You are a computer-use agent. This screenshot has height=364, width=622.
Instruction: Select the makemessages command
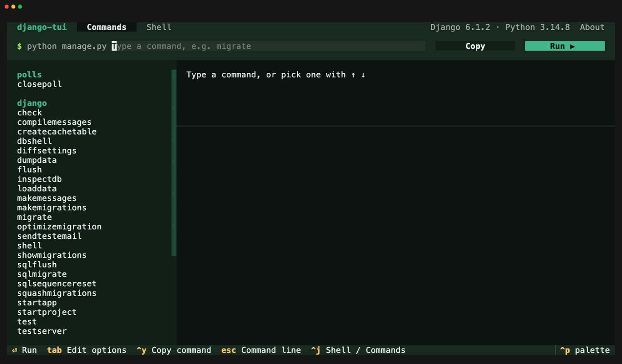coord(47,198)
